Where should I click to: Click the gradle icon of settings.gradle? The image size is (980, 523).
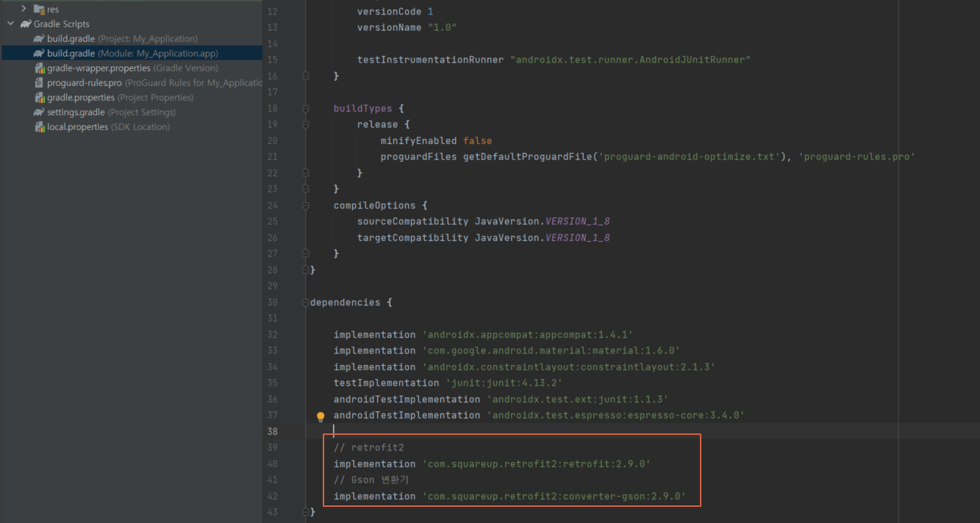click(x=39, y=112)
